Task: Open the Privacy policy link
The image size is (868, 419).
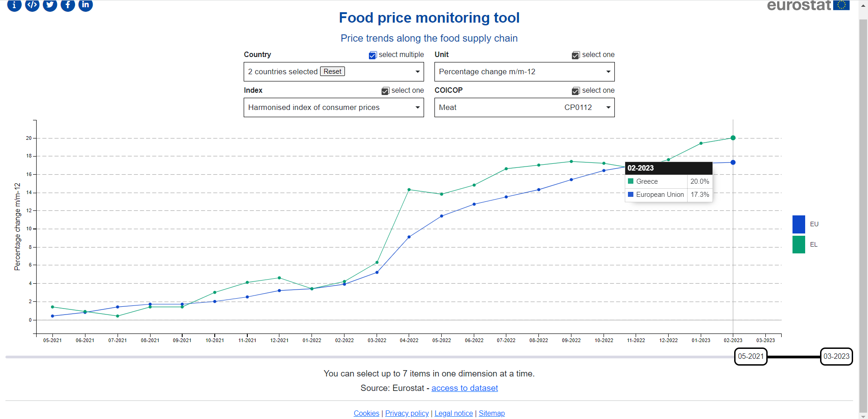Action: [407, 413]
